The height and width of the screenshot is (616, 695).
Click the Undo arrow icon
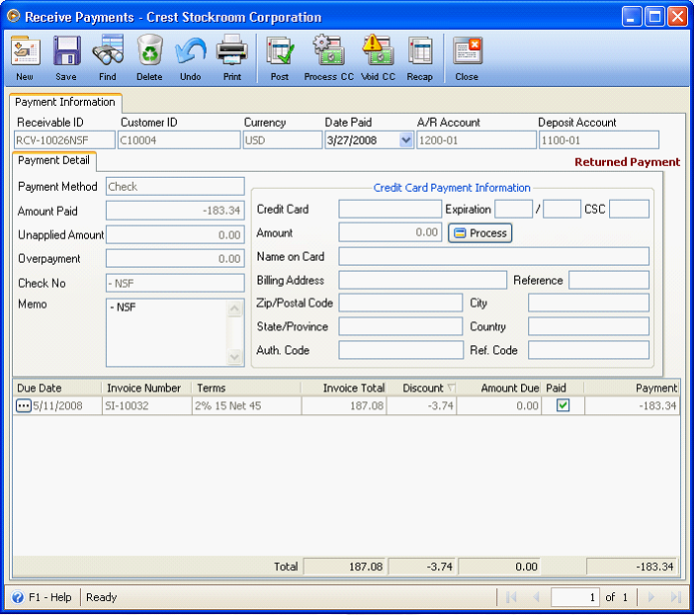(x=191, y=51)
